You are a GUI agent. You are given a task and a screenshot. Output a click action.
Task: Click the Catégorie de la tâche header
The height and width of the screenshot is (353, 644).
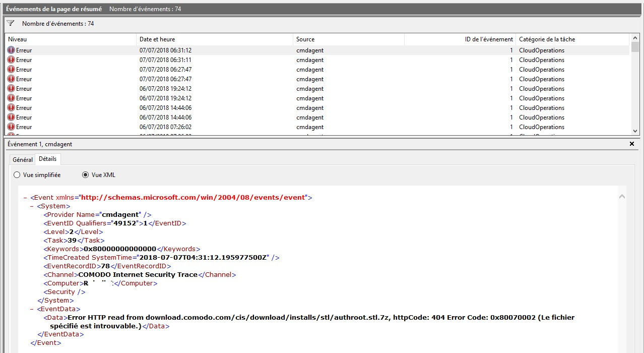coord(572,39)
